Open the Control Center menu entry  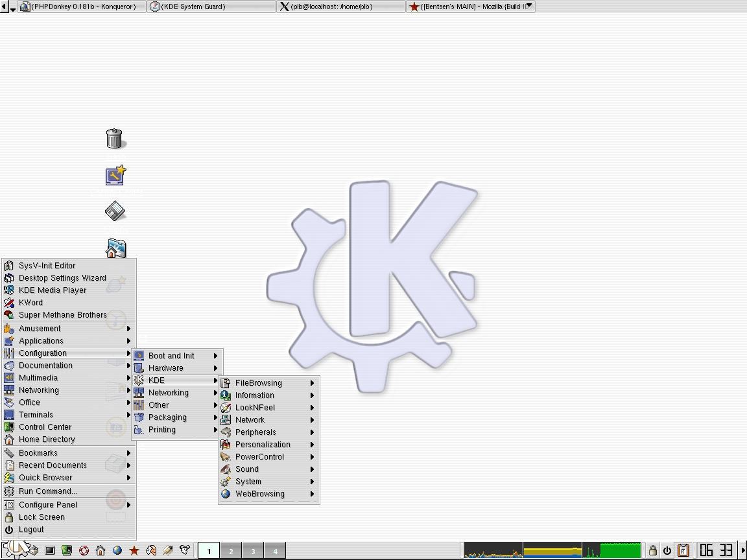[x=45, y=427]
